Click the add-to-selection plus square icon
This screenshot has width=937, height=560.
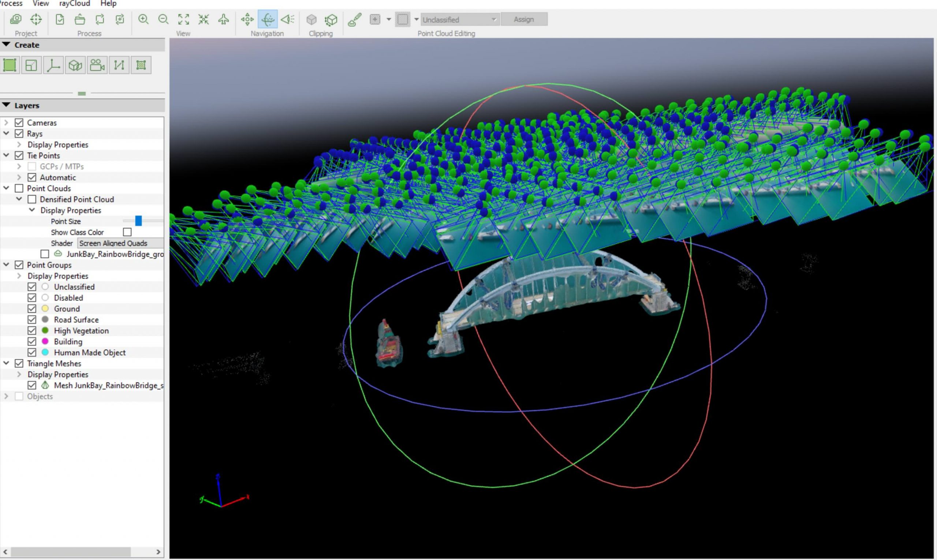[375, 19]
